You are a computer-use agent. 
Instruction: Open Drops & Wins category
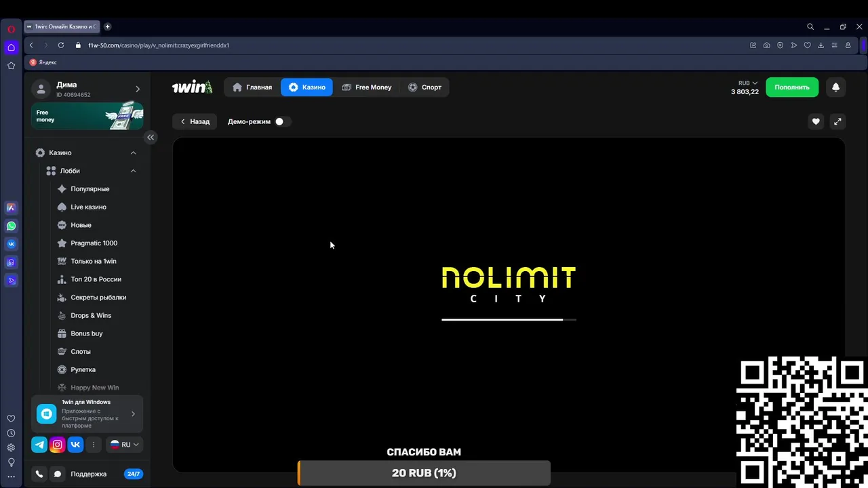click(91, 315)
